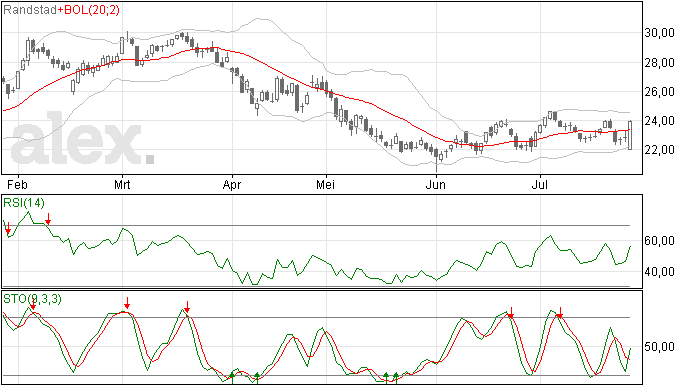Viewport: 690px width, 387px height.
Task: Click the Jun month axis label
Action: [x=436, y=184]
